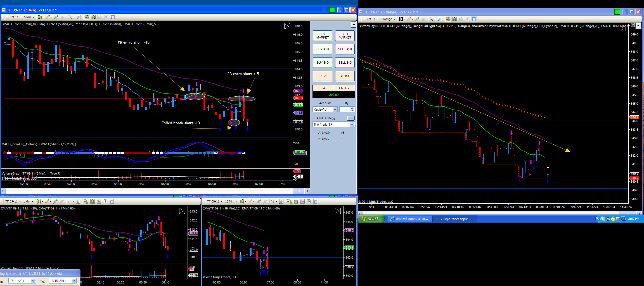Expand hidden system tray icons arrow
The image size is (644, 286).
(x=598, y=219)
